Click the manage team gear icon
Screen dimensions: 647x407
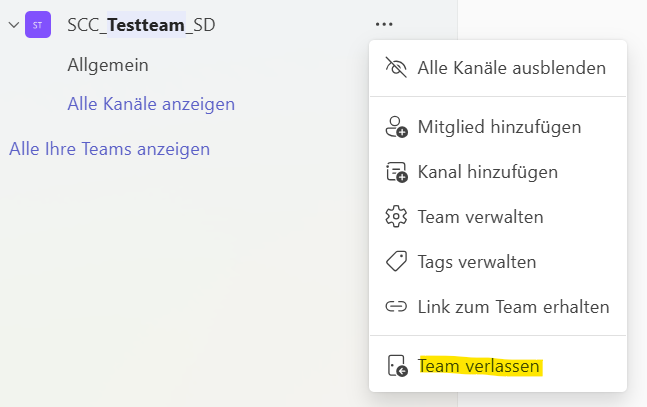point(397,217)
